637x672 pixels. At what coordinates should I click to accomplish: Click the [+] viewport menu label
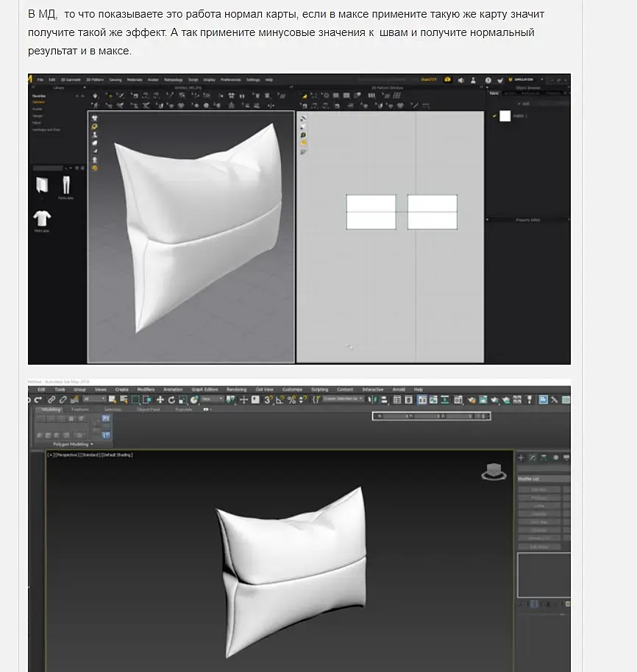coord(51,455)
